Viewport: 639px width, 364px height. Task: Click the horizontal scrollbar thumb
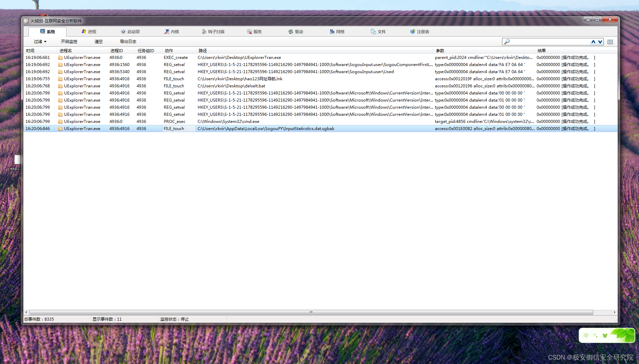pos(311,312)
